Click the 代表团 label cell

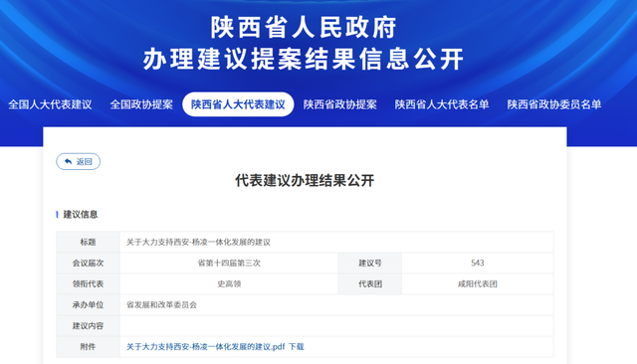tap(370, 284)
